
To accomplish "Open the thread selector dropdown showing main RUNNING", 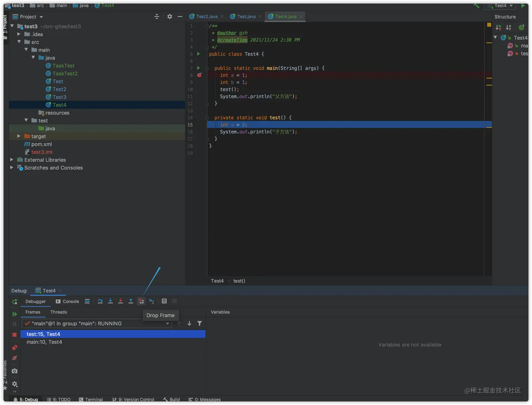I will [97, 323].
